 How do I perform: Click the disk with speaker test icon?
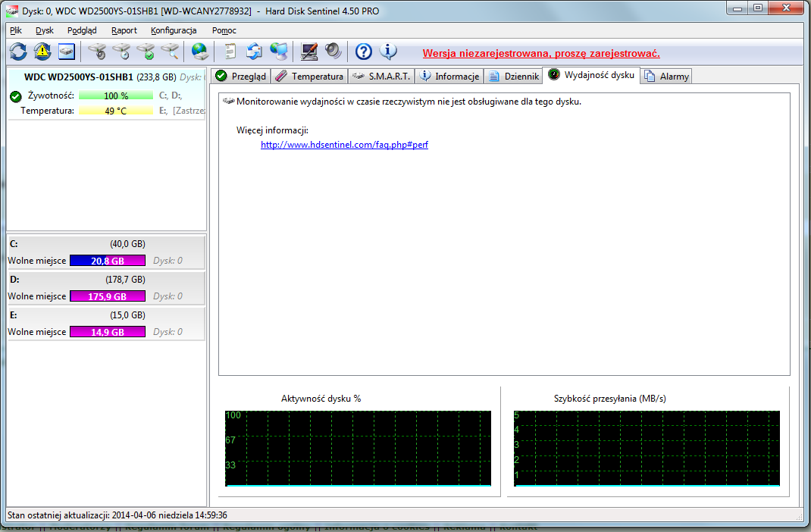click(97, 52)
